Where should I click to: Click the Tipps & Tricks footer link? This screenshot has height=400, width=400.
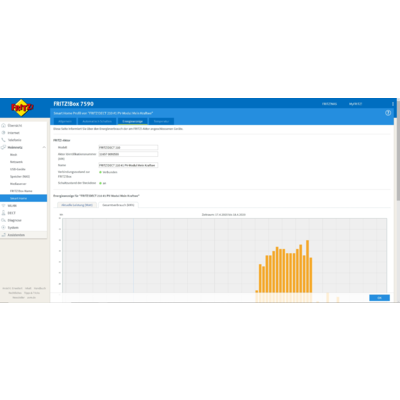[32, 293]
